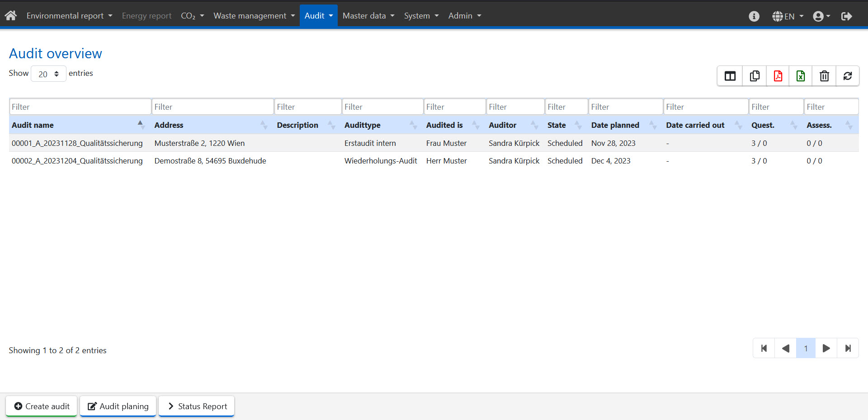Sort by Audit name column

coord(33,125)
